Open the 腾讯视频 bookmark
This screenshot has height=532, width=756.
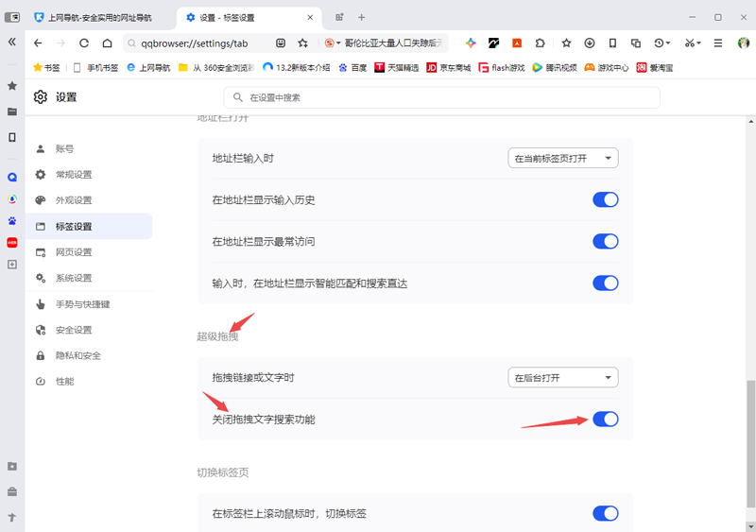click(555, 67)
